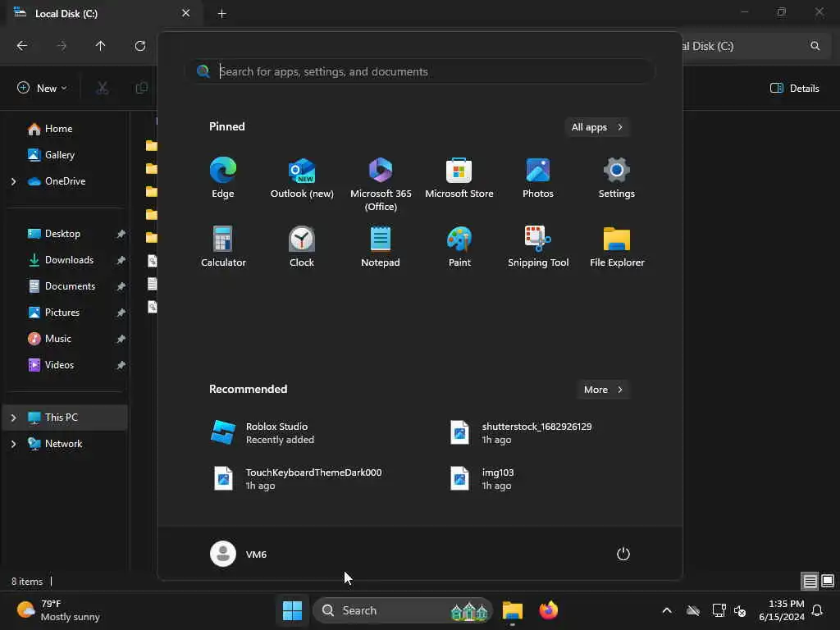Click Windows Start button on taskbar
This screenshot has height=630, width=840.
[x=292, y=610]
